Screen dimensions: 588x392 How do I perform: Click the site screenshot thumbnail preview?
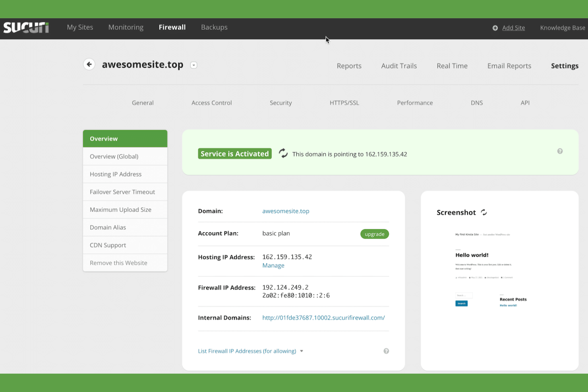point(491,270)
